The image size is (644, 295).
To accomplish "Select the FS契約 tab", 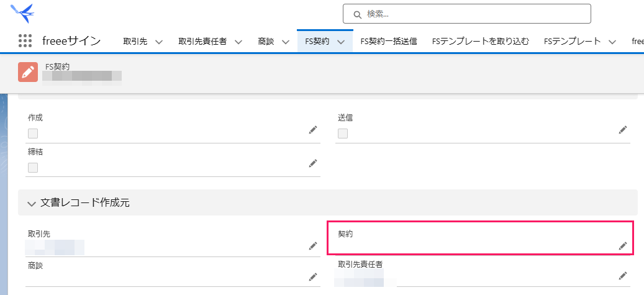I will pyautogui.click(x=317, y=41).
